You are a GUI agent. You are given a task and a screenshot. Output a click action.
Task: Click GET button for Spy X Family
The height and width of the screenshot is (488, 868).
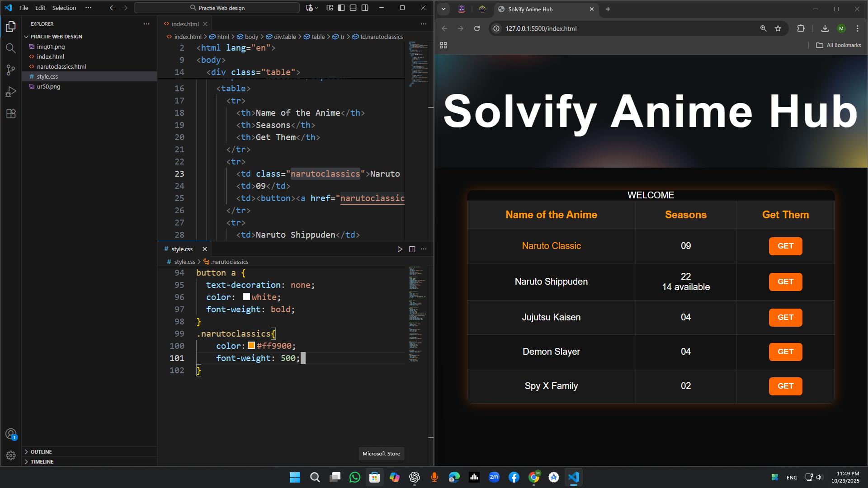tap(785, 386)
